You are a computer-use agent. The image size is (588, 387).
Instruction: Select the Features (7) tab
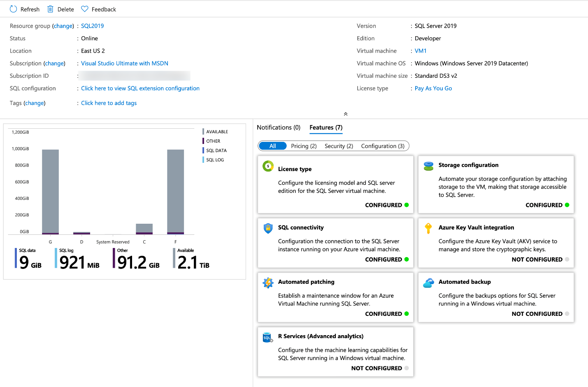pyautogui.click(x=326, y=127)
